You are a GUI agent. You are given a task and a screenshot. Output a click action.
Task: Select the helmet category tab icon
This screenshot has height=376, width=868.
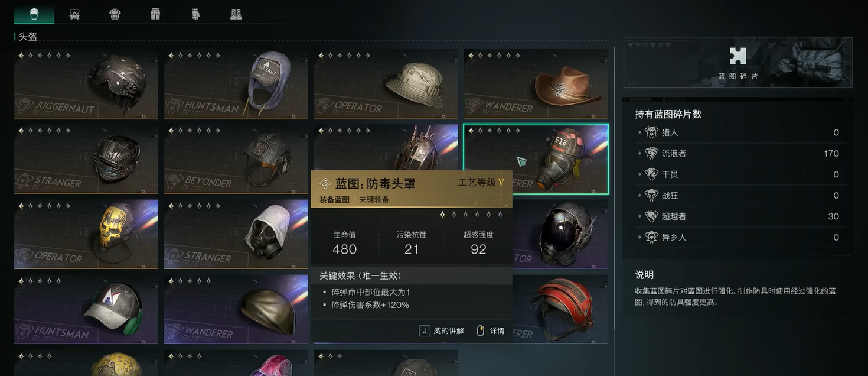(x=34, y=14)
